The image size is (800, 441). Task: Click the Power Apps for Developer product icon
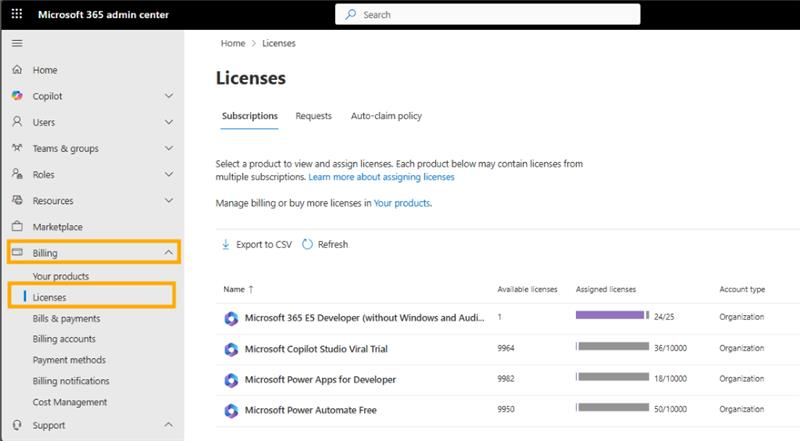(231, 380)
